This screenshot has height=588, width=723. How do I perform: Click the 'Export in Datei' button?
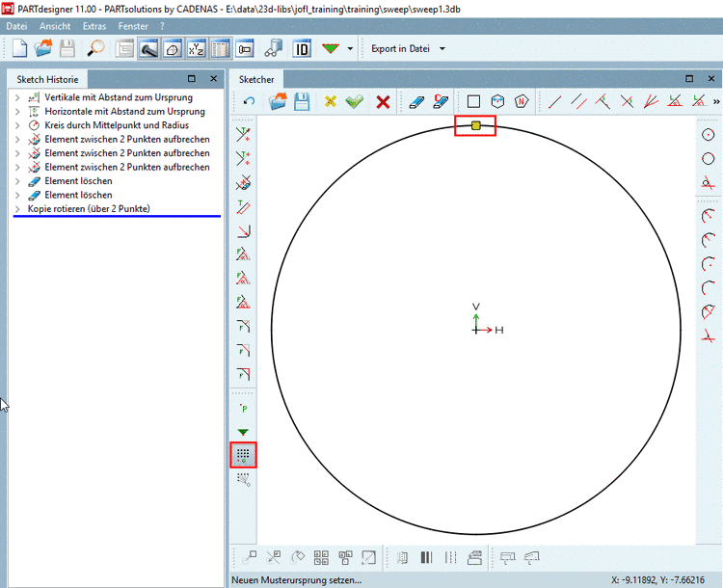coord(400,48)
